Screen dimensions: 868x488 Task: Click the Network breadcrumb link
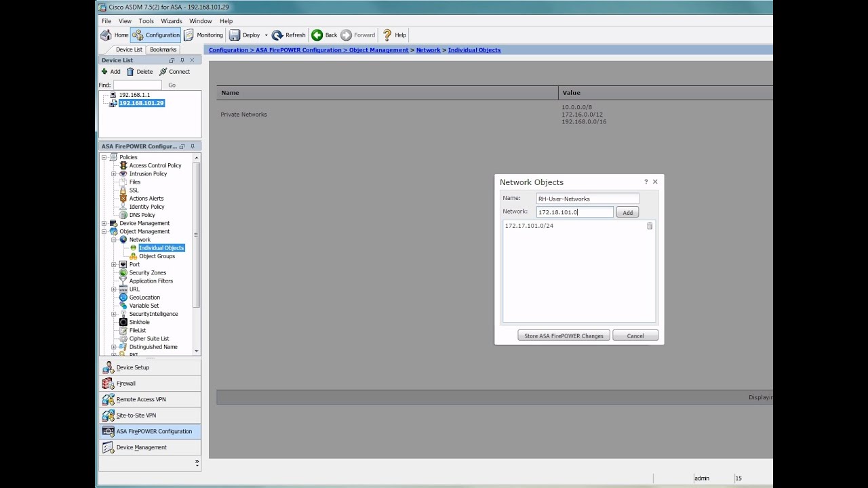tap(428, 50)
